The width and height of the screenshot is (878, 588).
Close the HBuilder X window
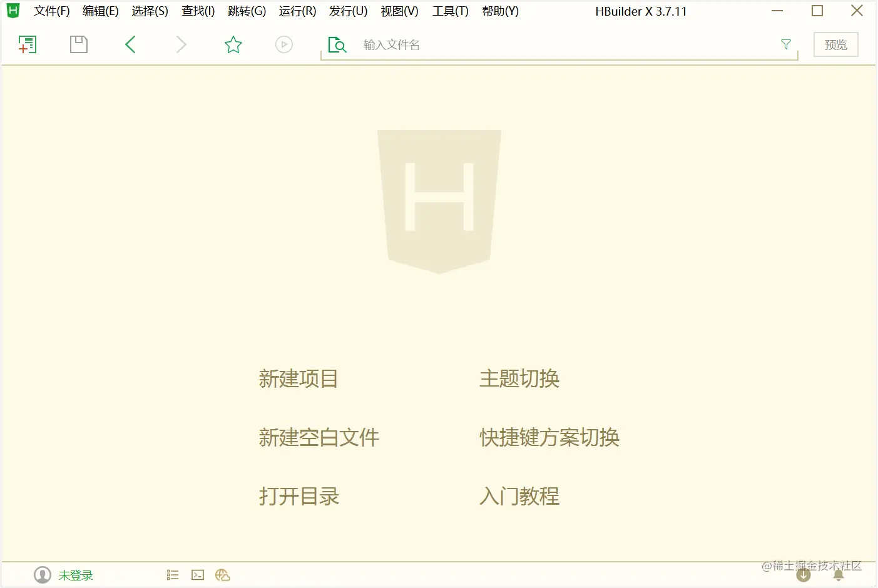[x=857, y=11]
